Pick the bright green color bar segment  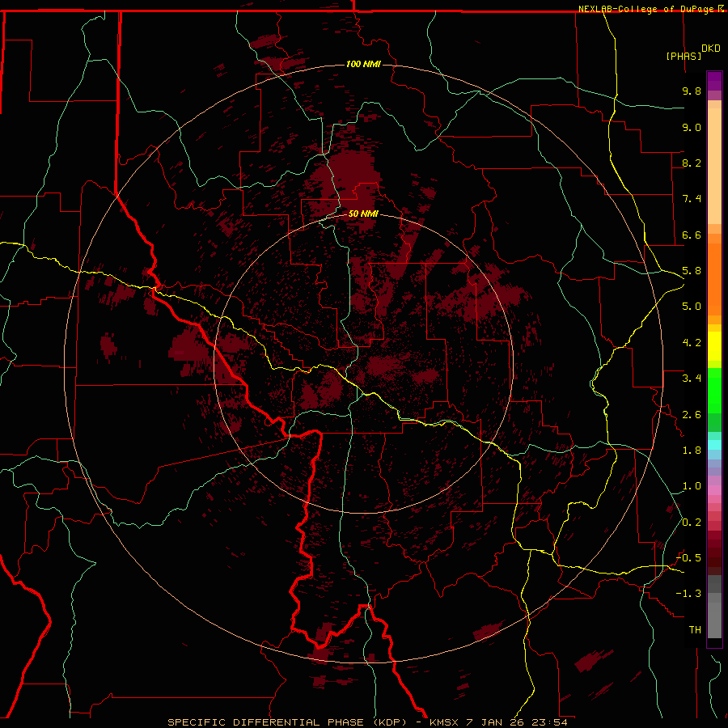pyautogui.click(x=714, y=391)
